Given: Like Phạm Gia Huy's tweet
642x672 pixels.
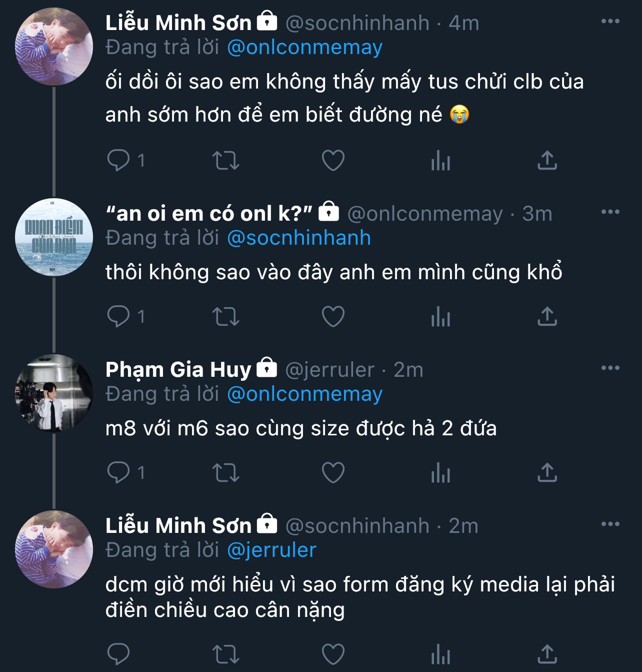Looking at the screenshot, I should (333, 473).
